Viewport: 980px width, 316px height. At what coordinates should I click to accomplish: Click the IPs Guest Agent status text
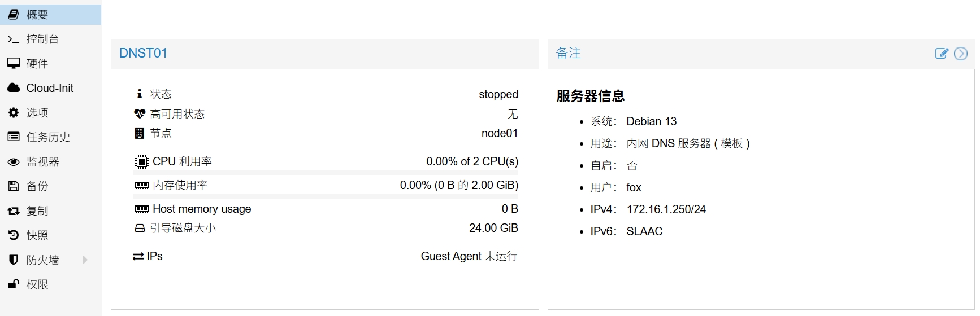tap(469, 256)
